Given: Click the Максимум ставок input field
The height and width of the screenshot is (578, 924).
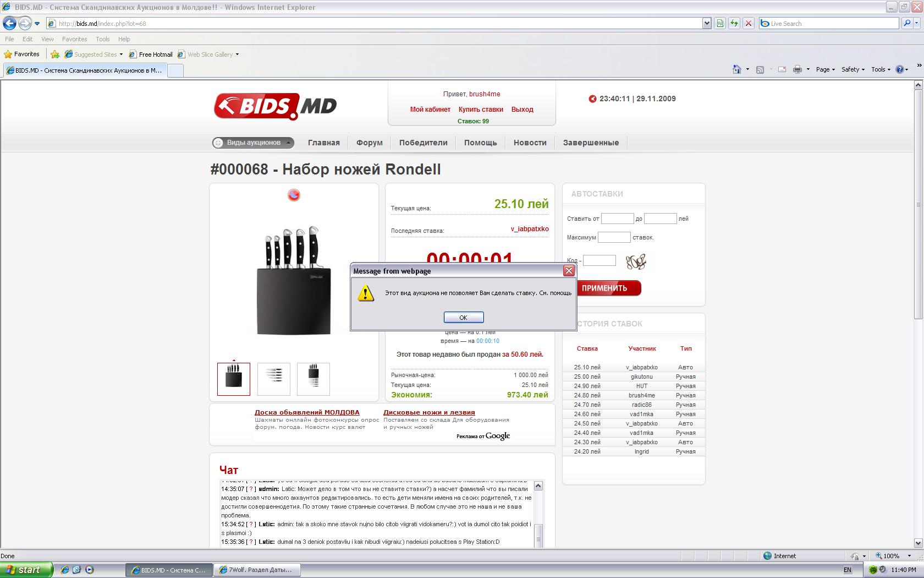Looking at the screenshot, I should click(614, 237).
